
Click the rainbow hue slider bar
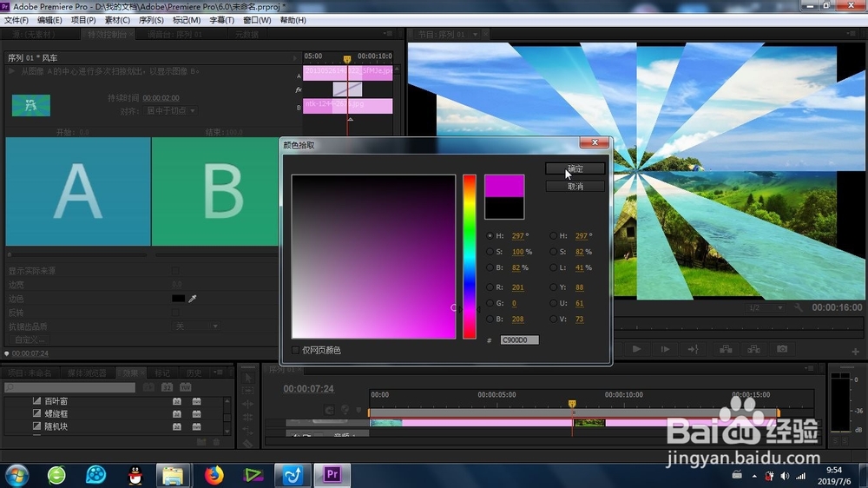pos(470,256)
